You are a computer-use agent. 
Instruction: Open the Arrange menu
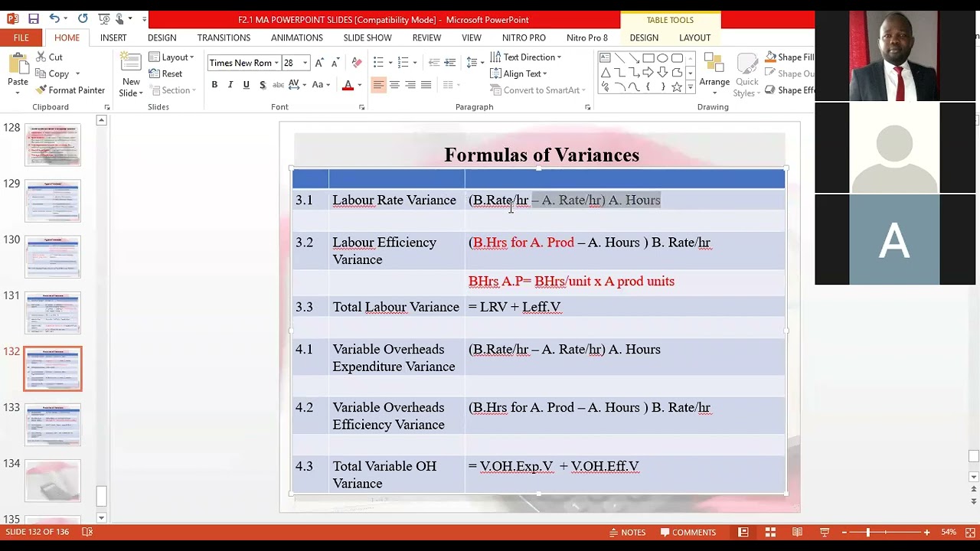point(714,75)
